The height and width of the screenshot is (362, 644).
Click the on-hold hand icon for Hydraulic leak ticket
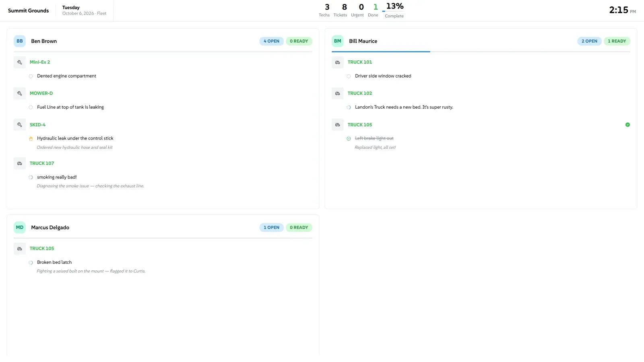click(x=31, y=139)
